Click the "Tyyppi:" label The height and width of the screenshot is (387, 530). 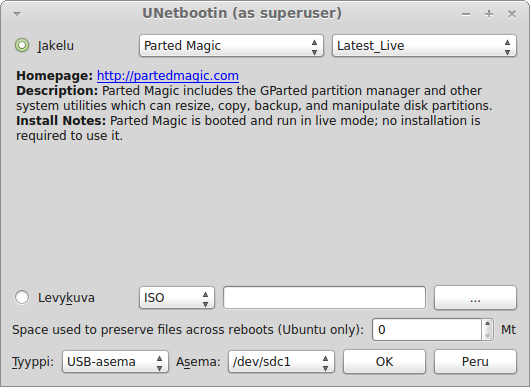33,362
